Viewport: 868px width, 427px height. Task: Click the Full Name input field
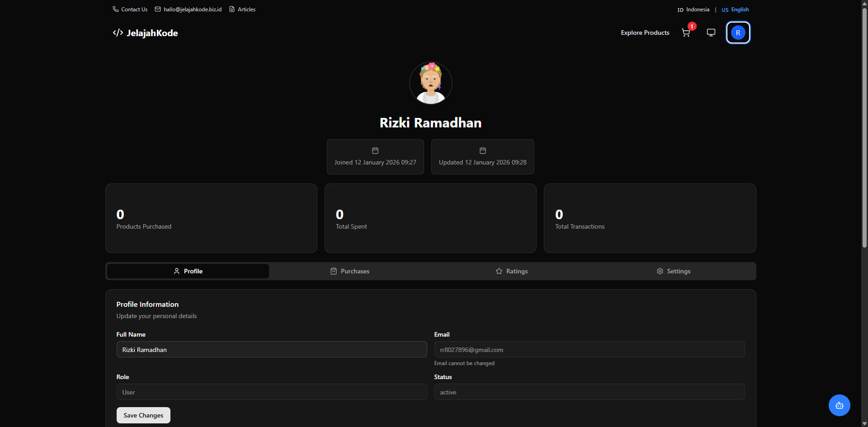click(271, 349)
